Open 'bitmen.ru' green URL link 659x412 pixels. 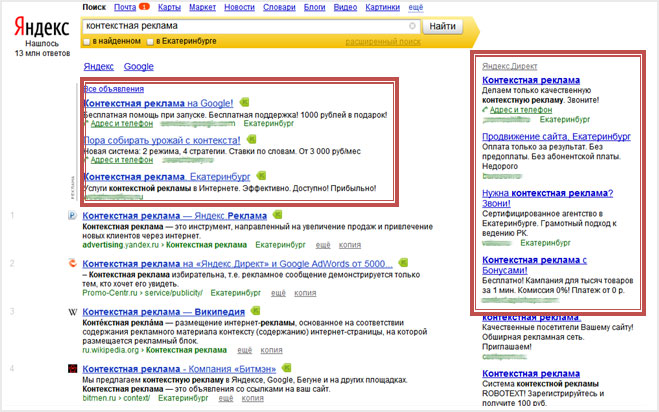pyautogui.click(x=98, y=398)
